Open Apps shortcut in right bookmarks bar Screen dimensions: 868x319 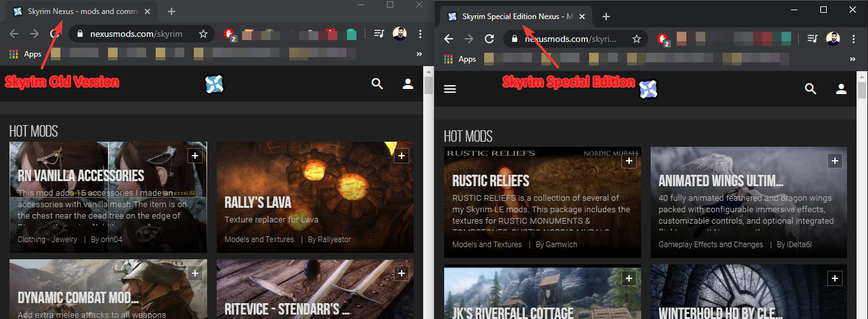tap(460, 59)
